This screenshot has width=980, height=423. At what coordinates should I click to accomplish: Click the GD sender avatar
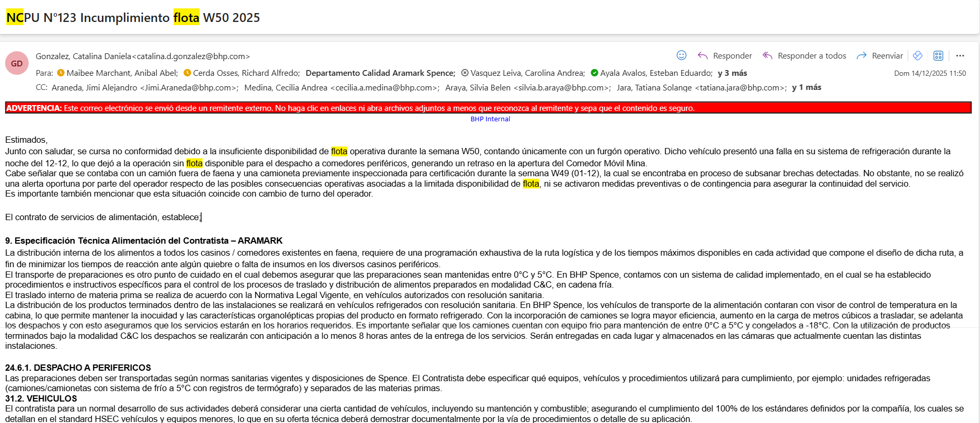pos(17,63)
